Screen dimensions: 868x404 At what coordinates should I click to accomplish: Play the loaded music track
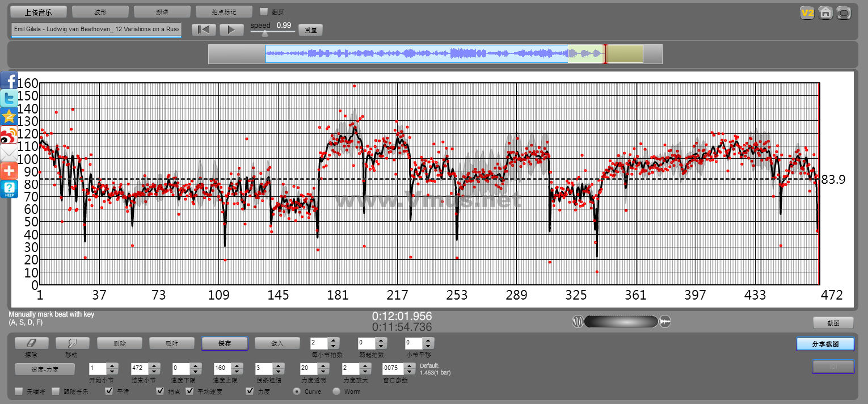(x=231, y=30)
